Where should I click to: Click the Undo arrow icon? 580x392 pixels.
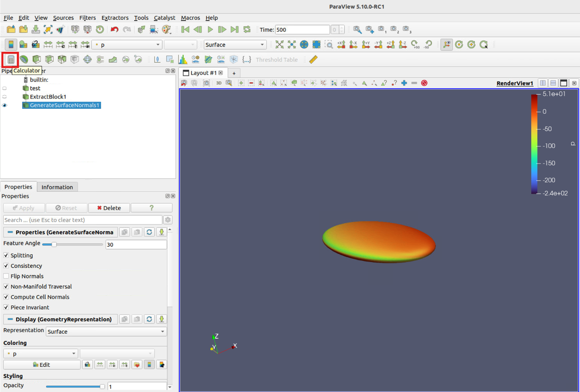[114, 29]
